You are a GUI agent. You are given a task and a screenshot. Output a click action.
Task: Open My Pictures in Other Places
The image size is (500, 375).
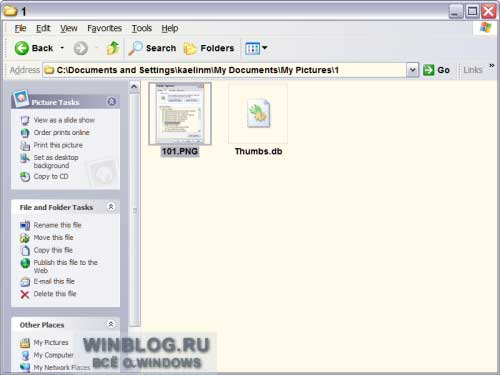point(51,343)
